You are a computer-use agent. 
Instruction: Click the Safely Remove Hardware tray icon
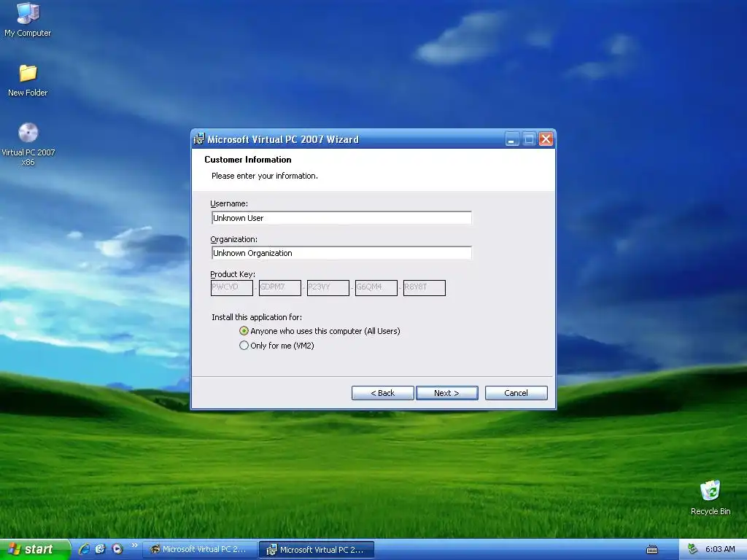click(693, 549)
